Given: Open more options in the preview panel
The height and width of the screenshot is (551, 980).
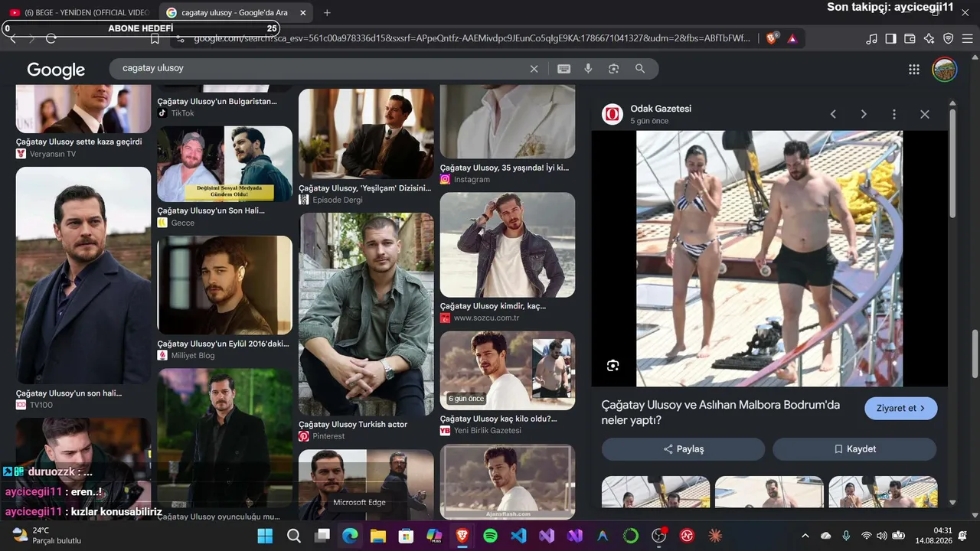Looking at the screenshot, I should pyautogui.click(x=893, y=114).
